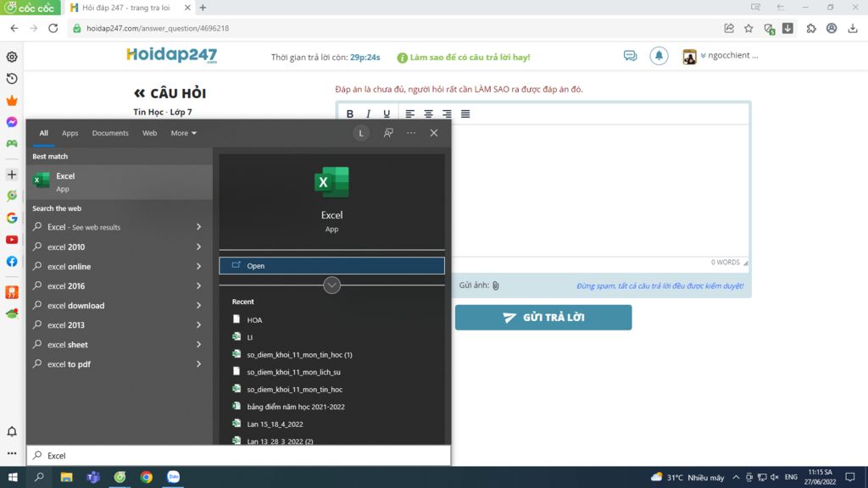The width and height of the screenshot is (868, 488).
Task: Share this page from the address bar
Action: (729, 28)
